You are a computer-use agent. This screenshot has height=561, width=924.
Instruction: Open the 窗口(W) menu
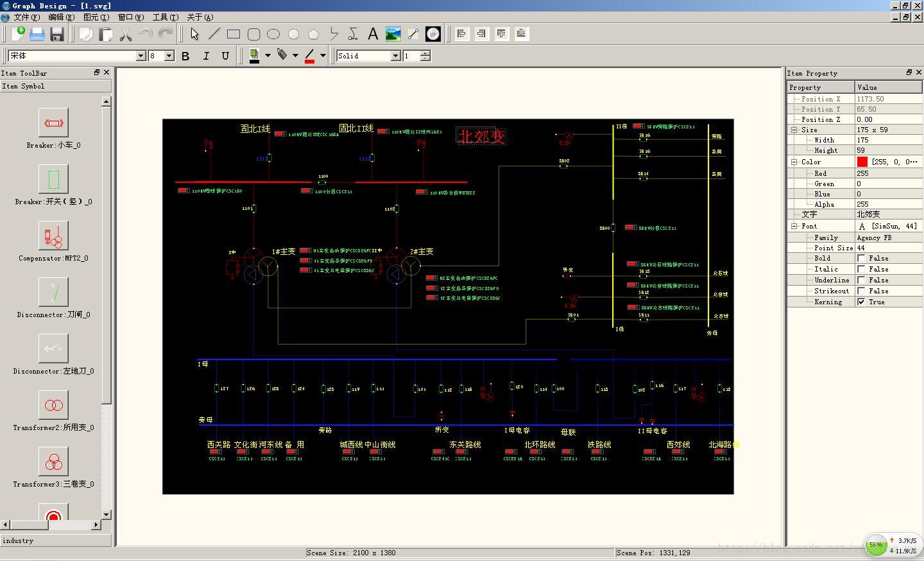click(x=130, y=17)
